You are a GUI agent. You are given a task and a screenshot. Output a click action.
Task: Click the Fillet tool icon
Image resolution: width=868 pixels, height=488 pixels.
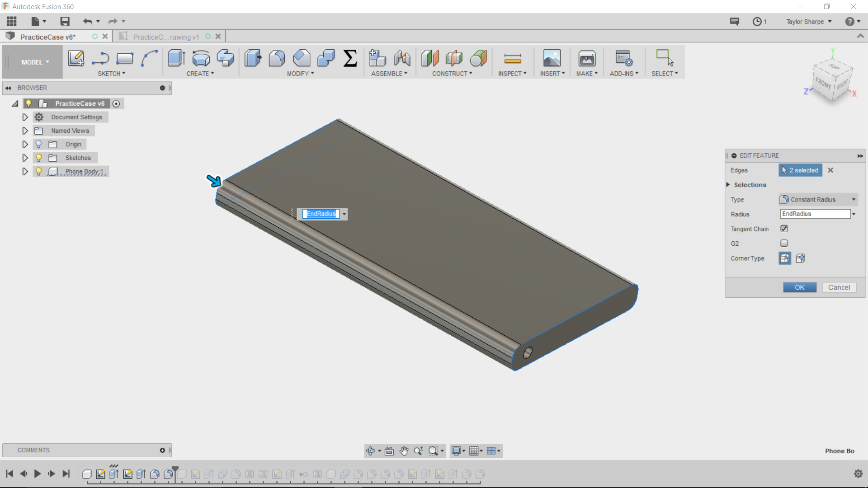276,58
